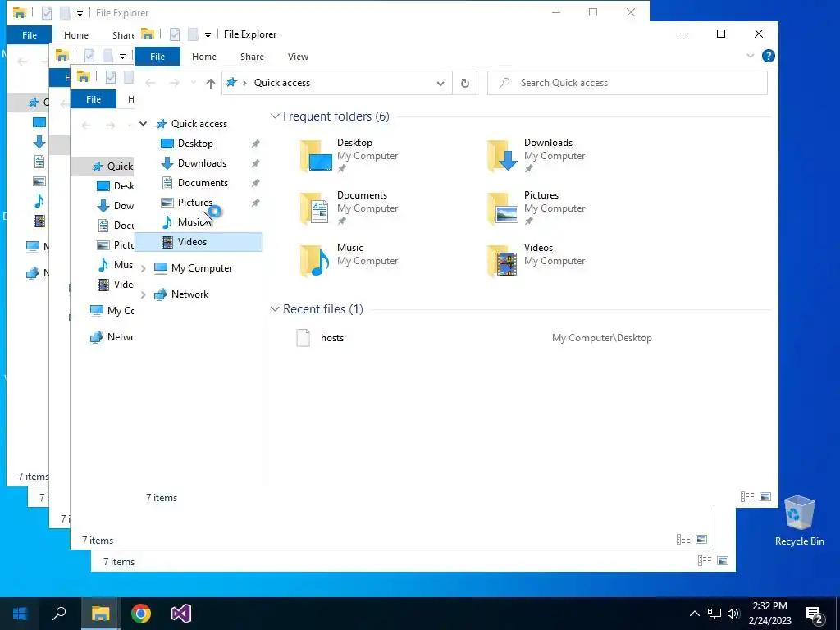Image resolution: width=840 pixels, height=630 pixels.
Task: Click the Help question mark icon
Action: (768, 56)
